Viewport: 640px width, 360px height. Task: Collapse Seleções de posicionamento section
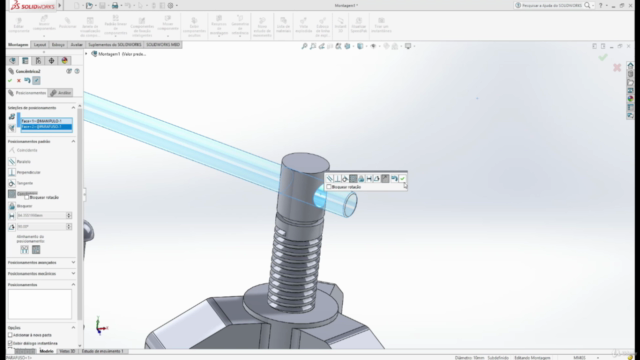[x=73, y=108]
